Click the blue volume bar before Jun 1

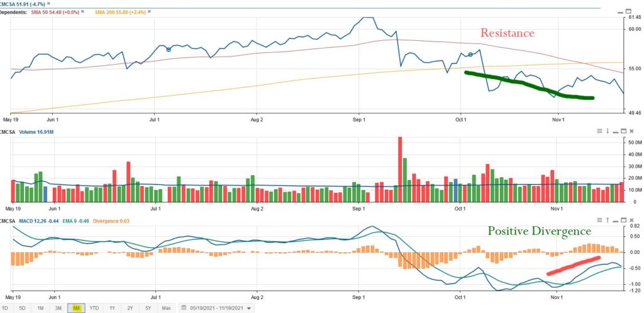click(45, 194)
